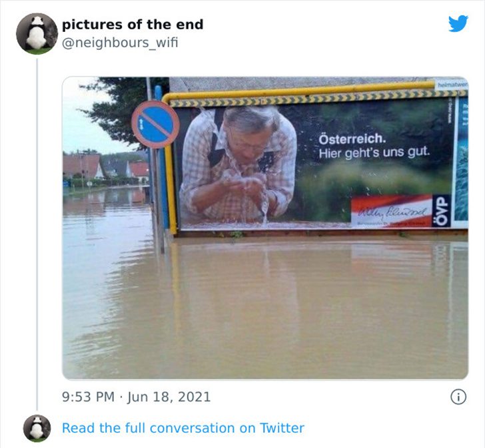
Task: Click the man's cupped hands with water
Action: pyautogui.click(x=246, y=182)
